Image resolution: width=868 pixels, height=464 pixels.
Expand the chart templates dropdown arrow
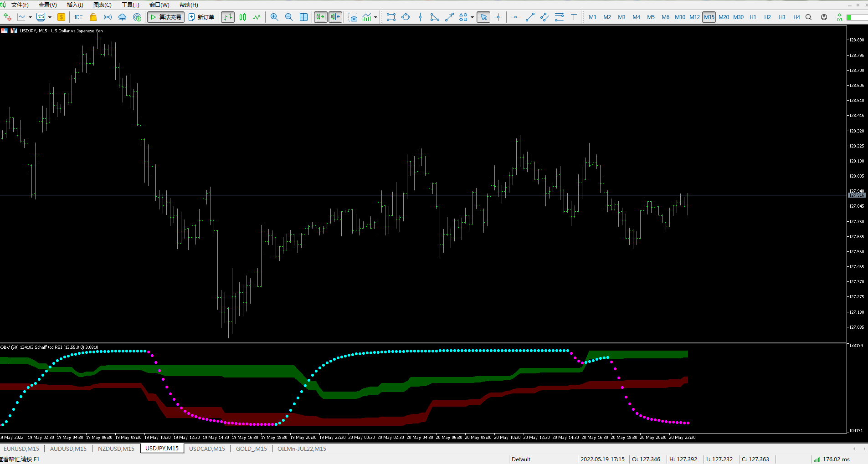pos(50,17)
